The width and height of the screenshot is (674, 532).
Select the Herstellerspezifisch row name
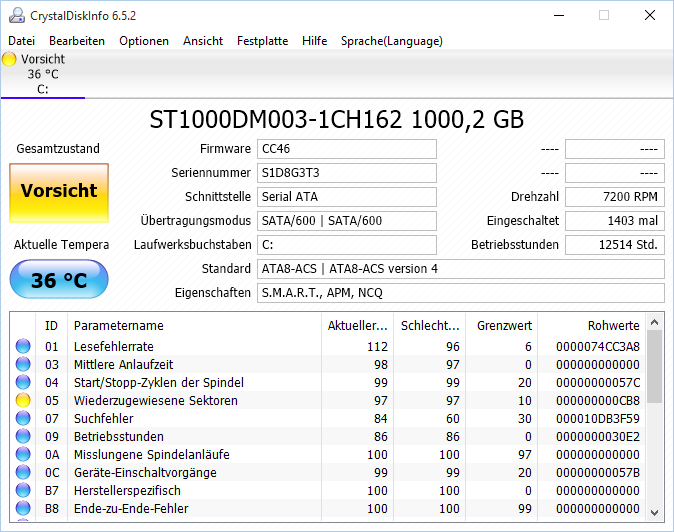coord(127,491)
